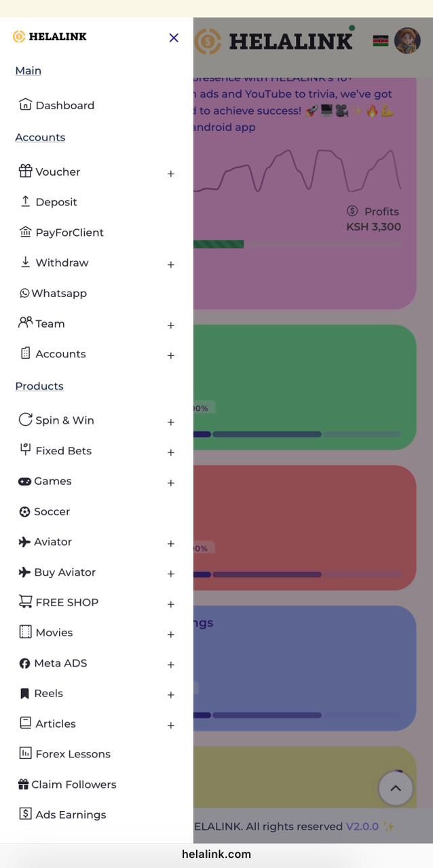Open the Ads Earnings menu item
Screen dimensions: 433x868
(71, 814)
